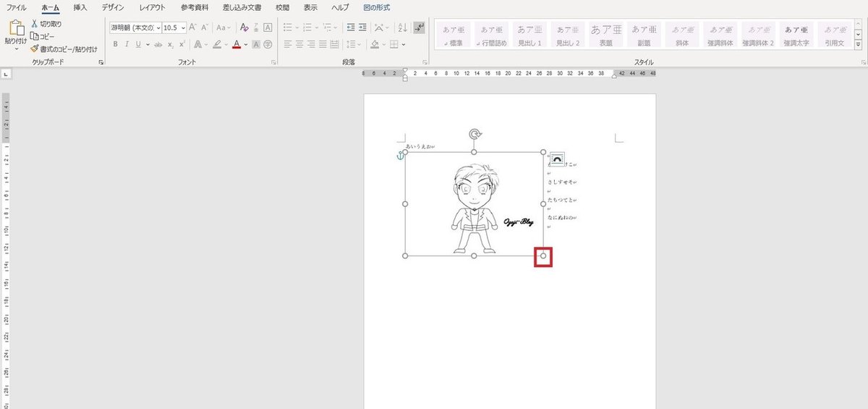Toggle superscript formatting

[x=182, y=44]
